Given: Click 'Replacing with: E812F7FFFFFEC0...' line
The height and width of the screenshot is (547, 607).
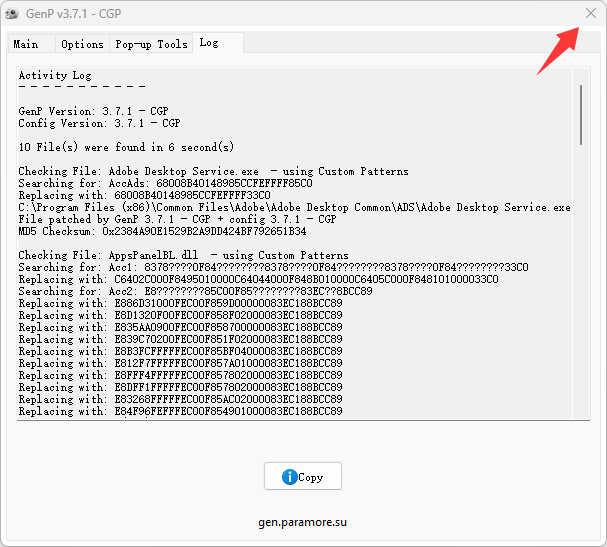Looking at the screenshot, I should click(180, 363).
